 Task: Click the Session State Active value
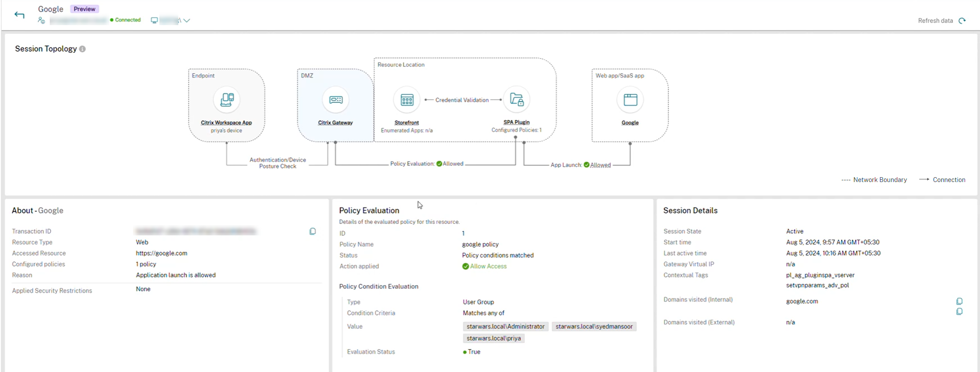795,231
